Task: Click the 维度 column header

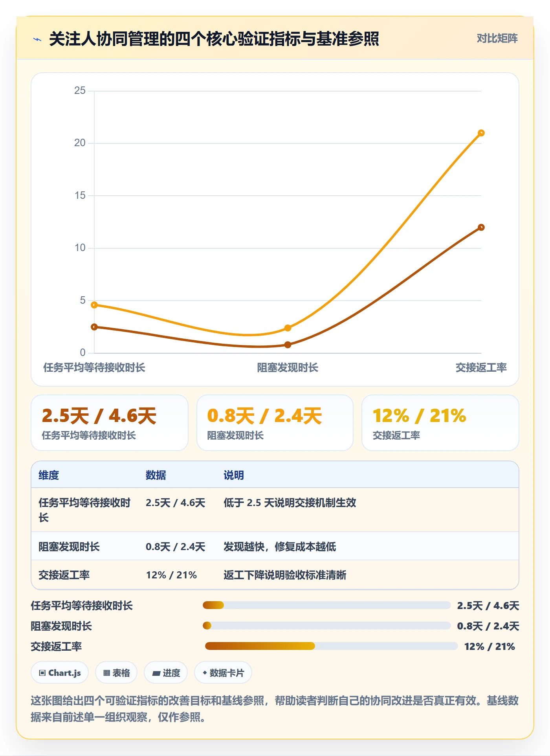Action: pos(49,475)
